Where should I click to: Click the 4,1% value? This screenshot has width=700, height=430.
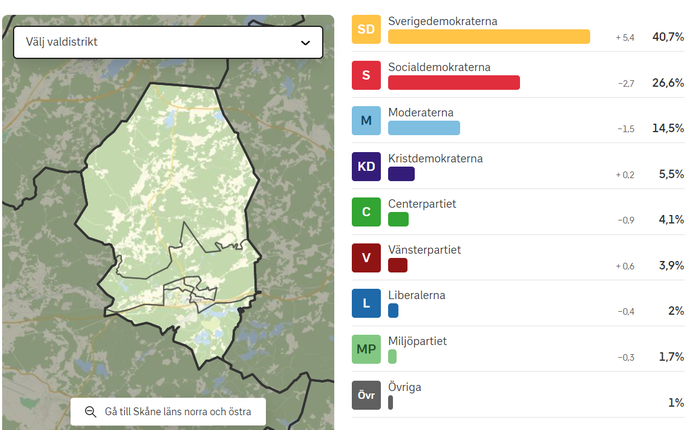[x=671, y=220]
